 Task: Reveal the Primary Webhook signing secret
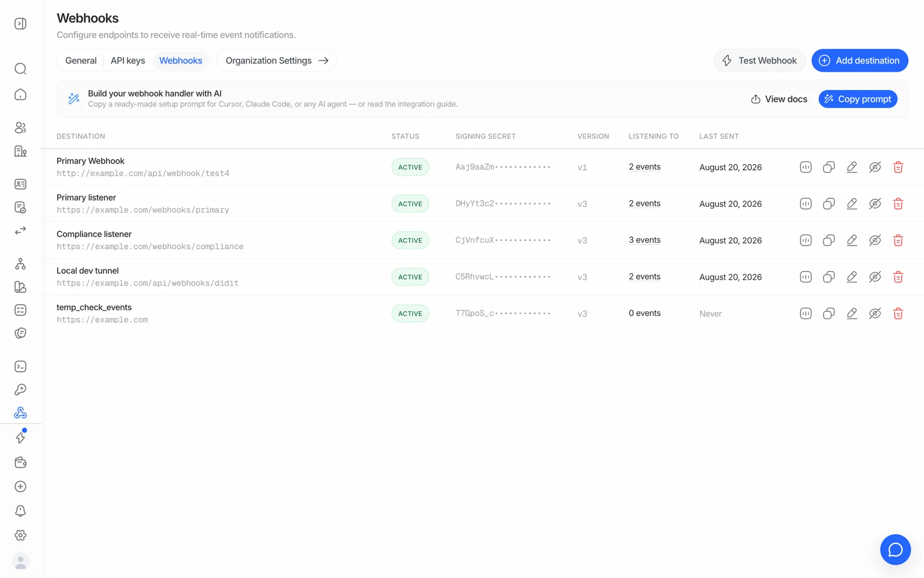click(875, 167)
